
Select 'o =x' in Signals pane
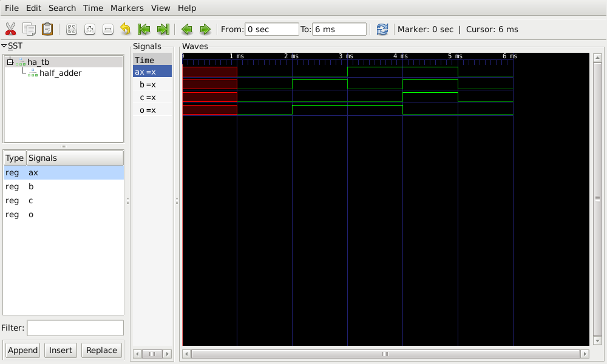(x=152, y=110)
